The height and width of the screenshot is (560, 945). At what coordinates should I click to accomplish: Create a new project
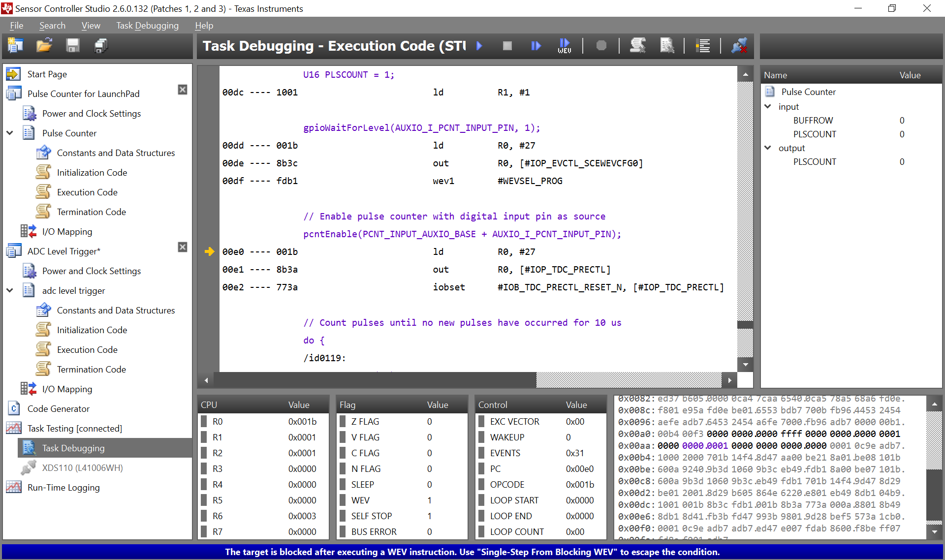[15, 45]
